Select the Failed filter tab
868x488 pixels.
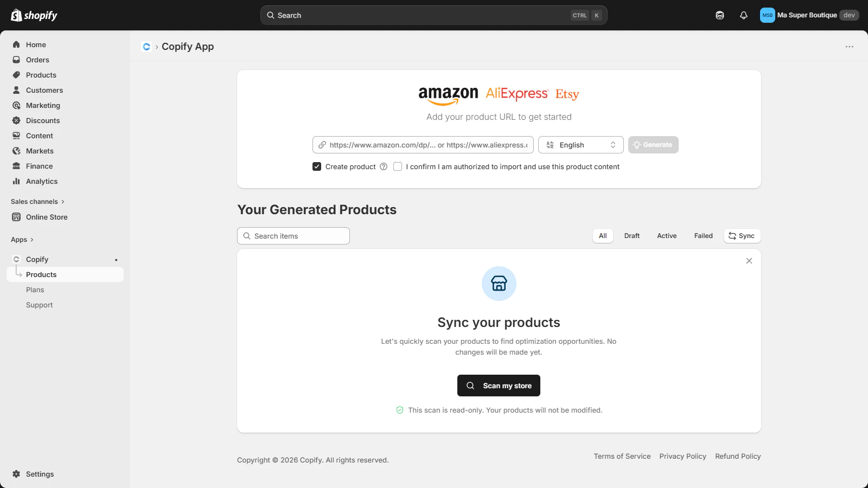(704, 236)
